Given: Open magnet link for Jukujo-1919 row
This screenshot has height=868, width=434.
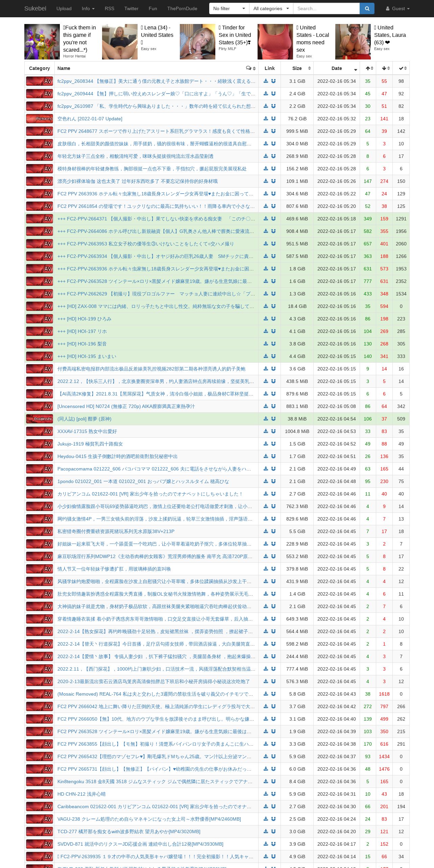Looking at the screenshot, I should click(273, 444).
